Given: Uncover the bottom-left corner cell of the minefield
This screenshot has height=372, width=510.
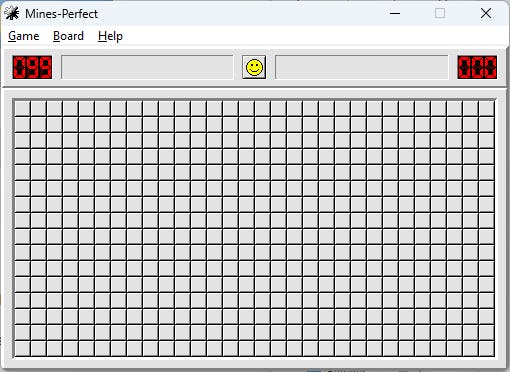Looking at the screenshot, I should click(x=22, y=348).
